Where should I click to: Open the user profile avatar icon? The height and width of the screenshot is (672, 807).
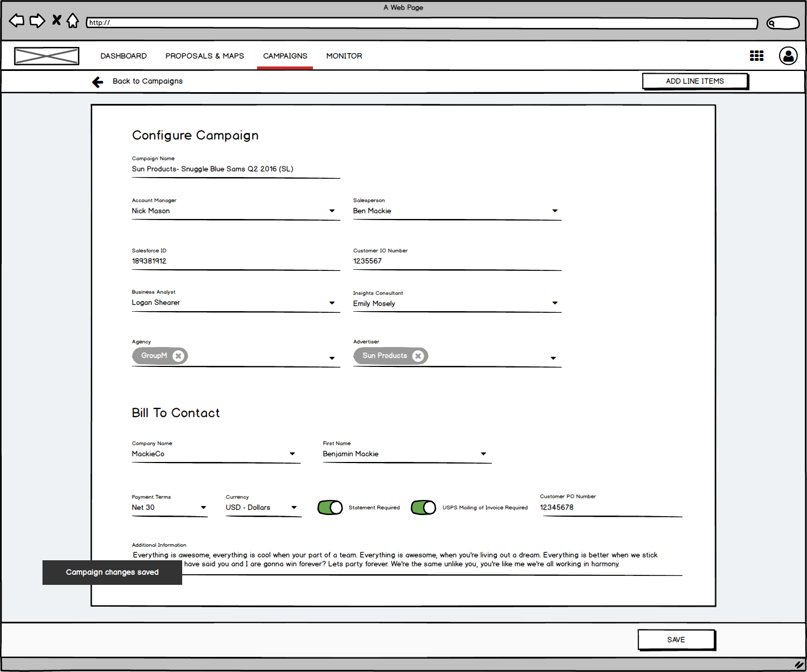coord(788,56)
